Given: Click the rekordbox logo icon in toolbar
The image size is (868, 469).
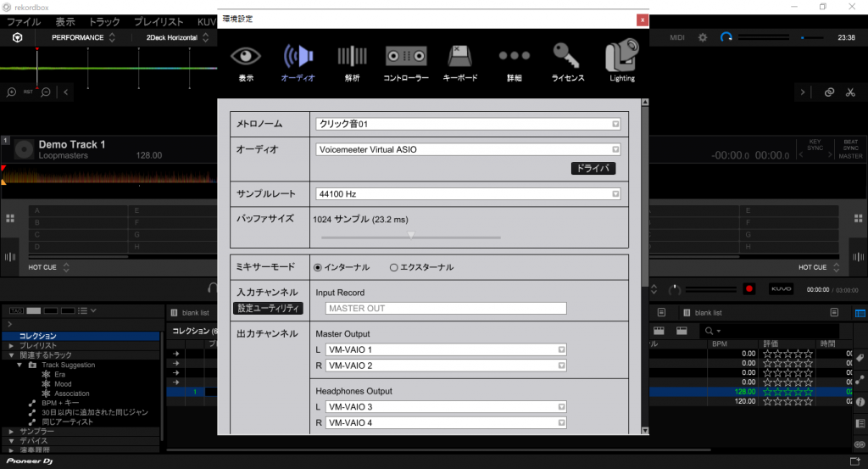Looking at the screenshot, I should [x=18, y=37].
